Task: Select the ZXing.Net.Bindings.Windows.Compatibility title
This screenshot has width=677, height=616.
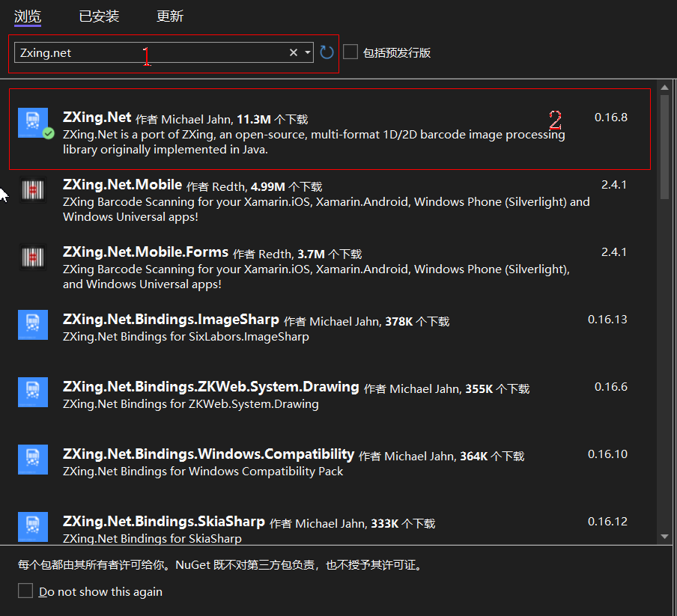Action: (x=208, y=454)
